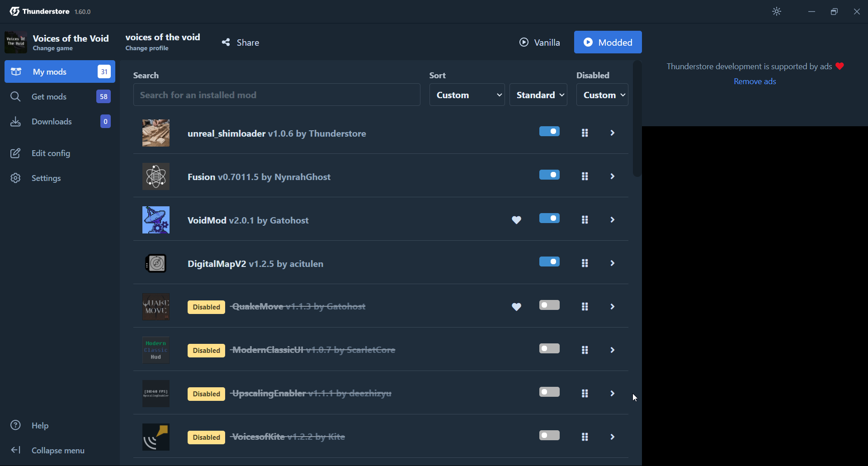Screen dimensions: 868x466
Task: Toggle Fusion mod off
Action: click(550, 175)
